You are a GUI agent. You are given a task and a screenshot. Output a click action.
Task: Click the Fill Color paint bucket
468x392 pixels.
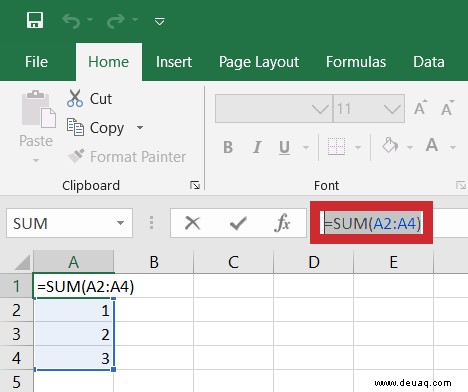(390, 146)
